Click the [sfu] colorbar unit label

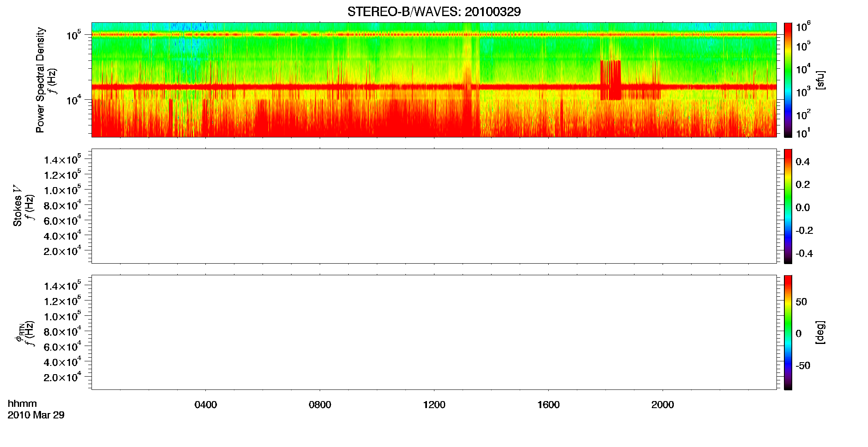point(821,80)
